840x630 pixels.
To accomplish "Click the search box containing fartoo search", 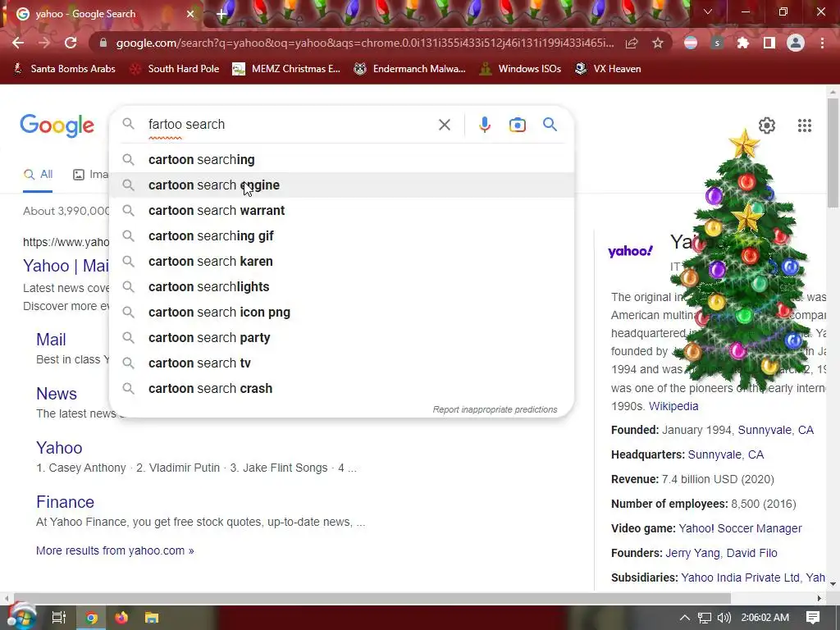I will pyautogui.click(x=290, y=125).
